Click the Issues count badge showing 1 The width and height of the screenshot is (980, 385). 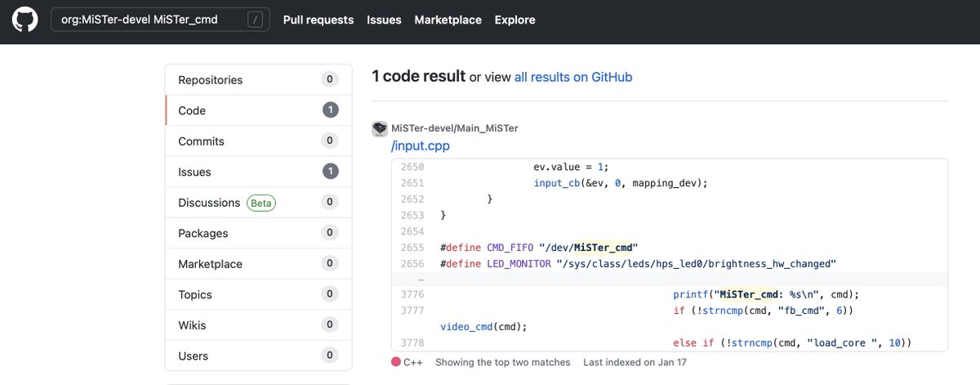pyautogui.click(x=330, y=172)
